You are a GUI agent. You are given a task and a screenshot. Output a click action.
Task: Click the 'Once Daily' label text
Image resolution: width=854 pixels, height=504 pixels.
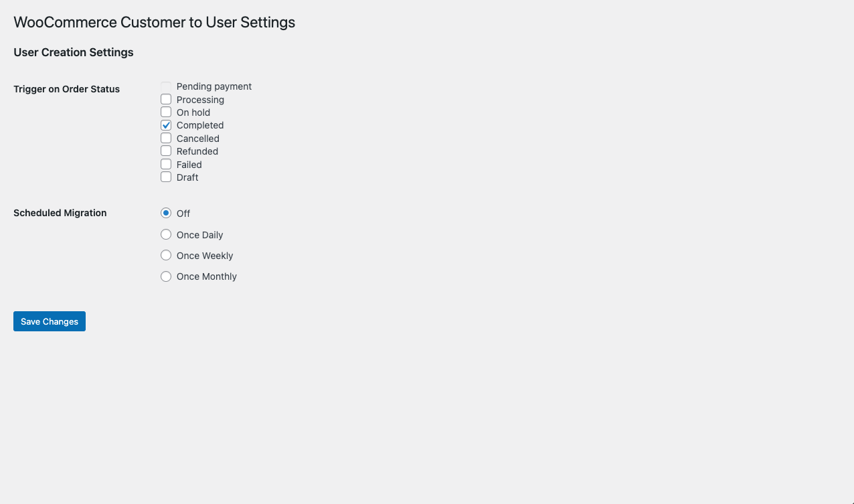(200, 235)
